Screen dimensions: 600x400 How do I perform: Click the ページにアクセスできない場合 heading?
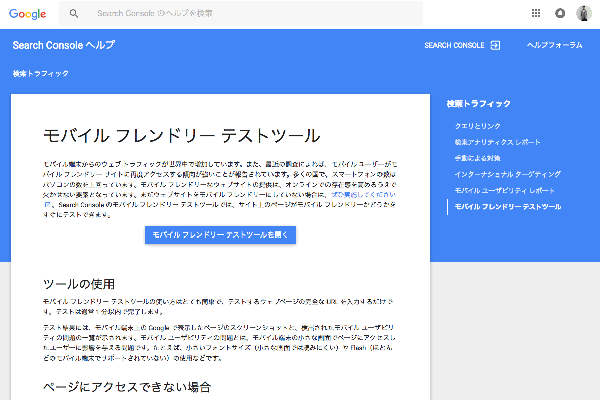[x=127, y=387]
